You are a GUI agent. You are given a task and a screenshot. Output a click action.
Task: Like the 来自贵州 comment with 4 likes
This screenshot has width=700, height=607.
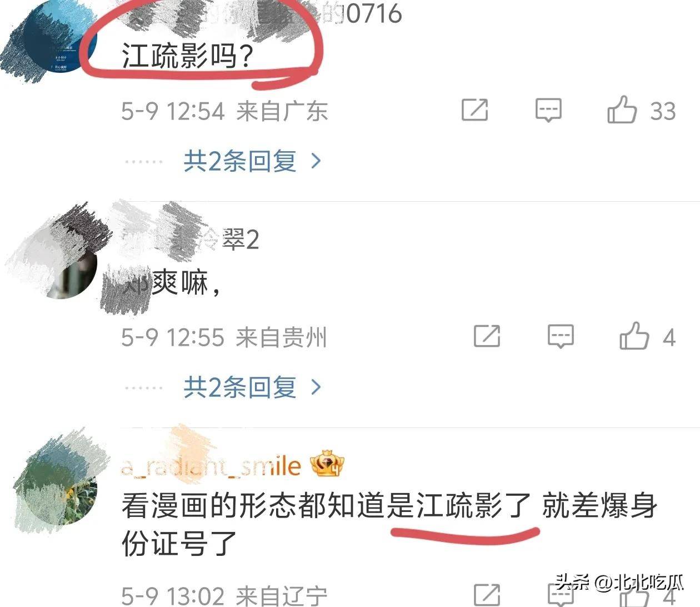[x=634, y=335]
